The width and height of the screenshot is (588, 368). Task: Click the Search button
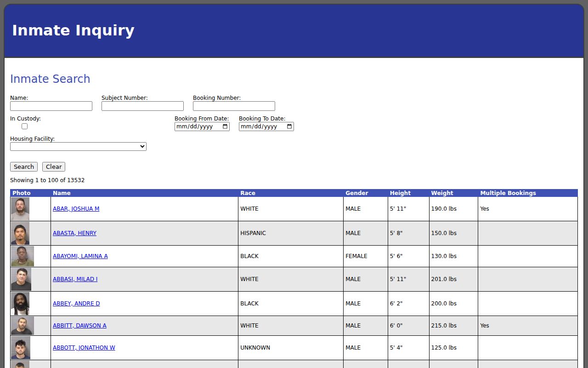tap(24, 167)
